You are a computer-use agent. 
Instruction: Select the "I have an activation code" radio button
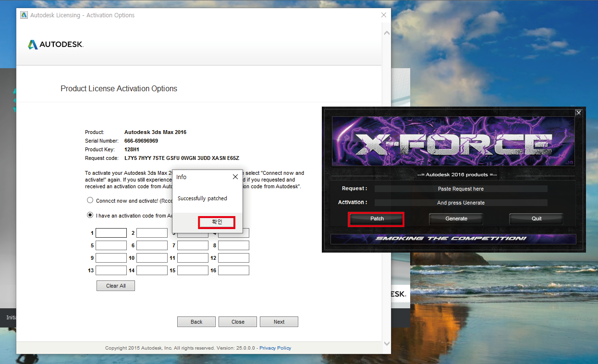pyautogui.click(x=90, y=215)
